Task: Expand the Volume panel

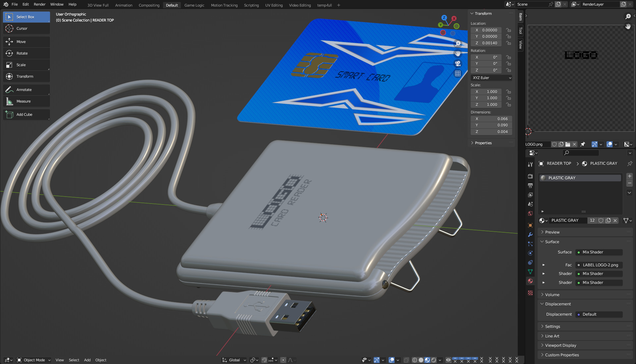Action: click(x=585, y=295)
